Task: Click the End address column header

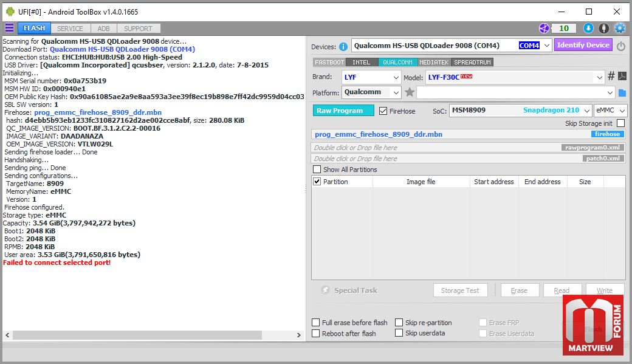Action: [x=543, y=182]
